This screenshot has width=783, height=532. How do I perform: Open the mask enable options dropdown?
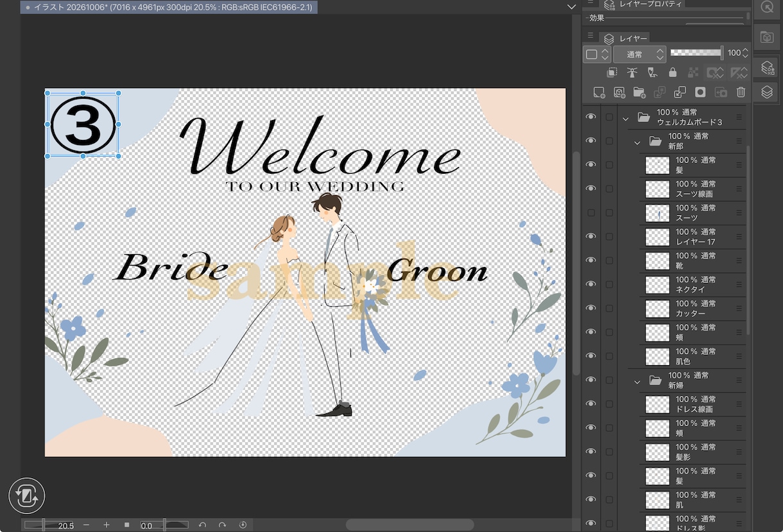tap(714, 73)
